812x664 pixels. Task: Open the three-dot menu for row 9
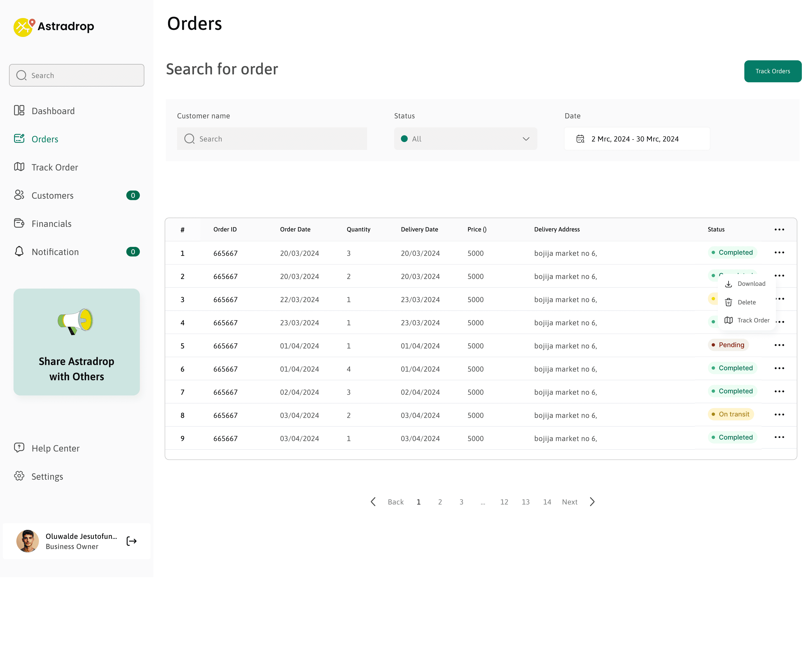[x=779, y=437]
